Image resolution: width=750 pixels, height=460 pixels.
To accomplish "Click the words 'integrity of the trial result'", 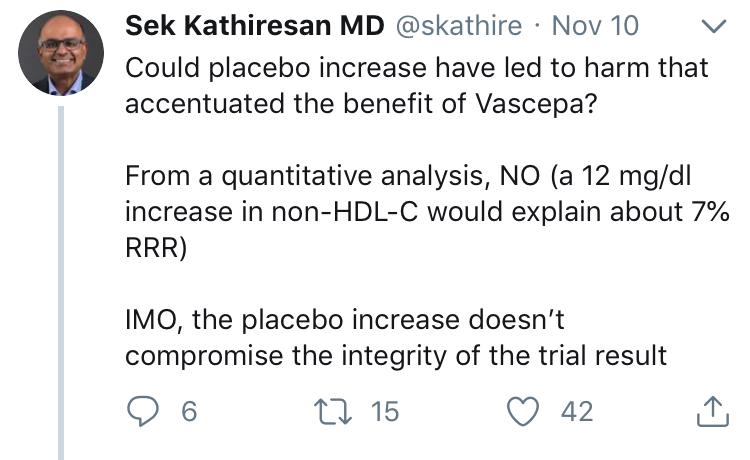I will (x=504, y=356).
